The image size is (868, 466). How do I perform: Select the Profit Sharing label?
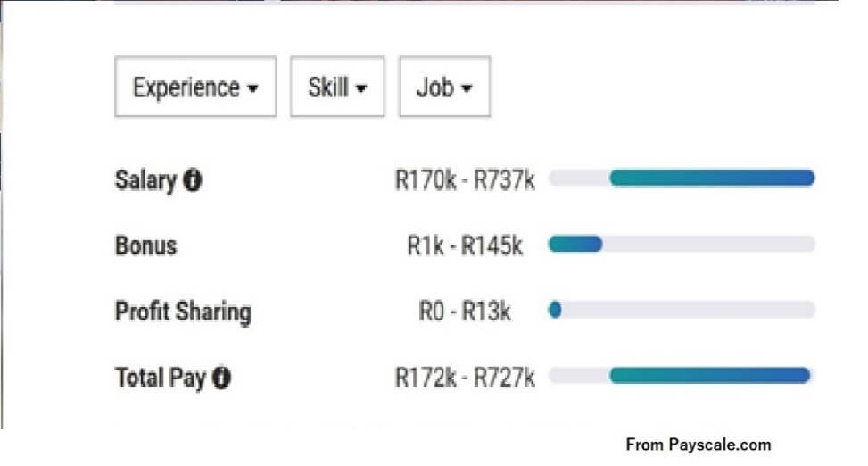pos(183,312)
